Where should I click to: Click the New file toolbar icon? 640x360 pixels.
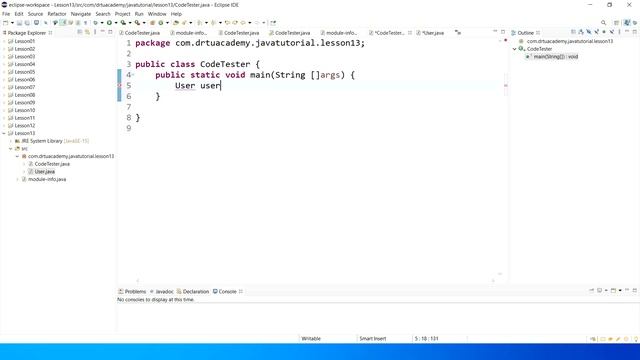coord(6,23)
